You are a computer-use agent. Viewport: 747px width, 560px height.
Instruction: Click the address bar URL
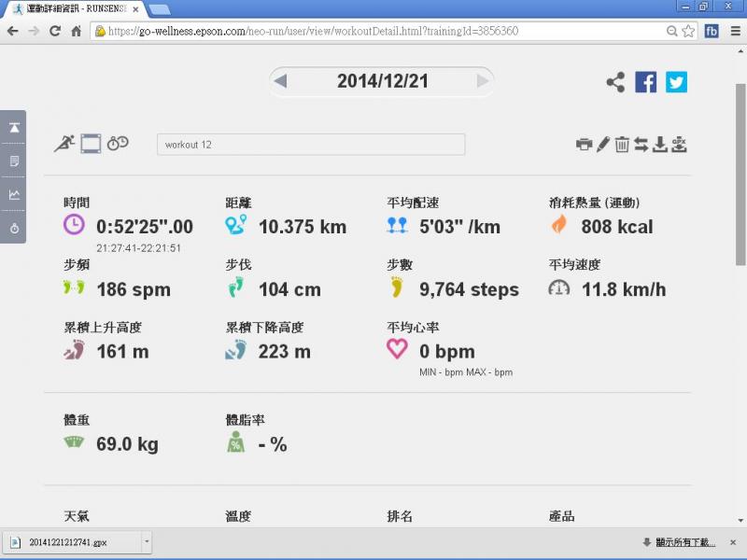pyautogui.click(x=313, y=32)
